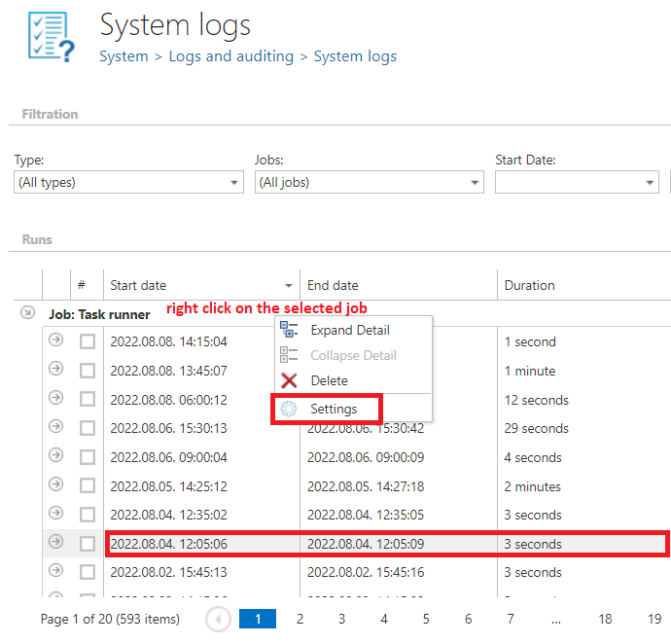
Task: Tick the checkbox for run 2022.08.05. 14:25:12
Action: tap(88, 486)
